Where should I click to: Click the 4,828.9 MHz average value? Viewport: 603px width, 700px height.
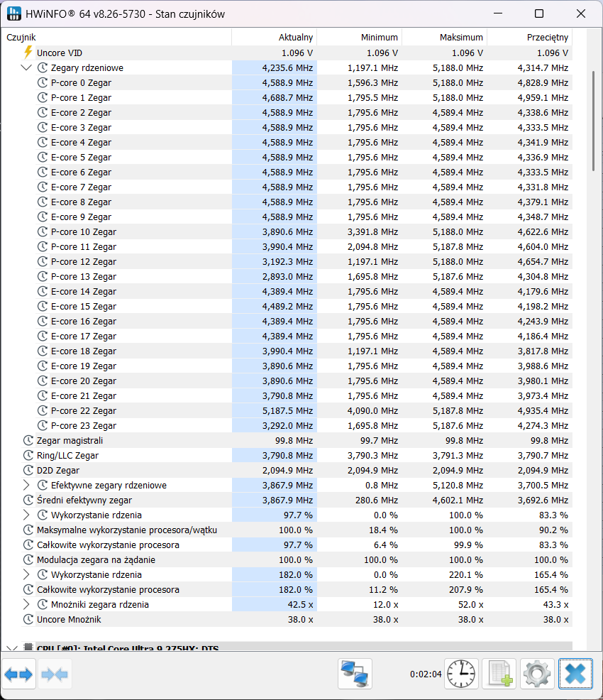coord(543,82)
